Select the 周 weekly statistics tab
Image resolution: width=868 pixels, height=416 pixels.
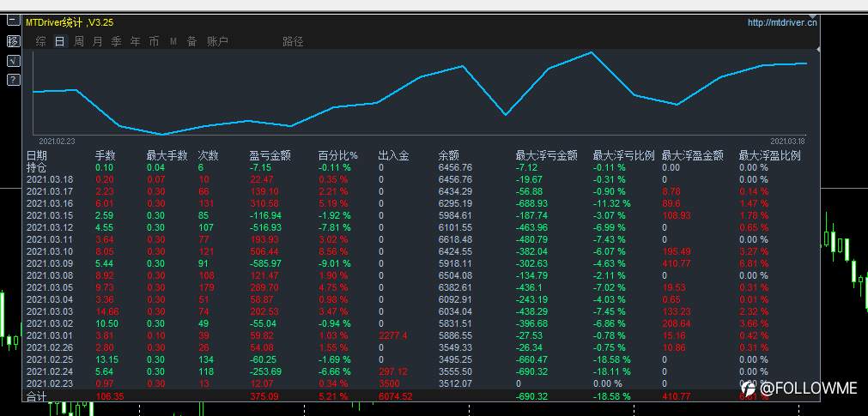[x=79, y=41]
